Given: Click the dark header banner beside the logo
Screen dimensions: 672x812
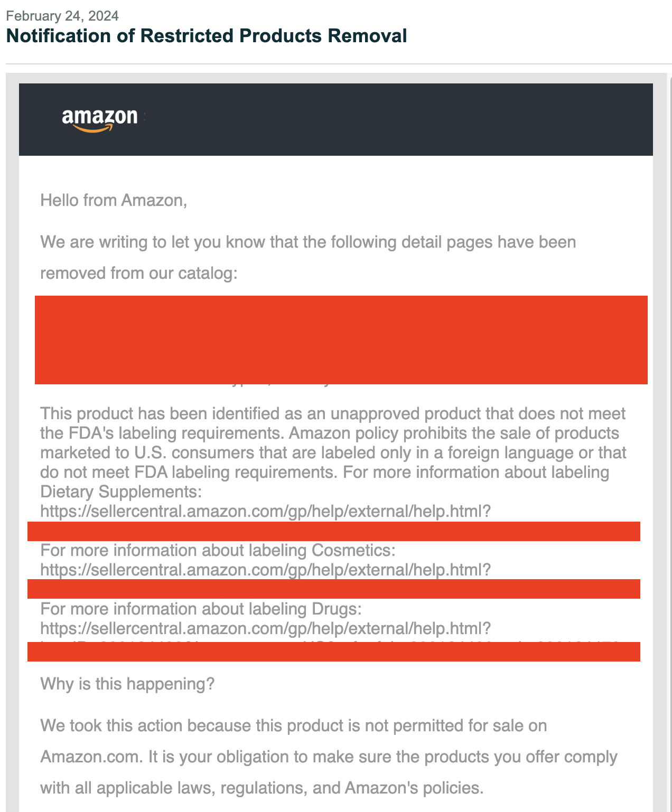Looking at the screenshot, I should point(396,119).
